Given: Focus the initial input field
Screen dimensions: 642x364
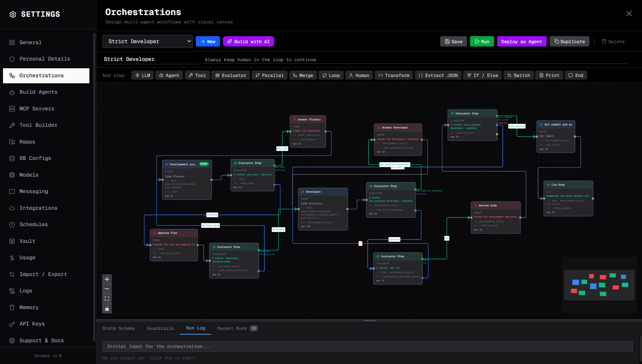Looking at the screenshot, I should [368, 347].
